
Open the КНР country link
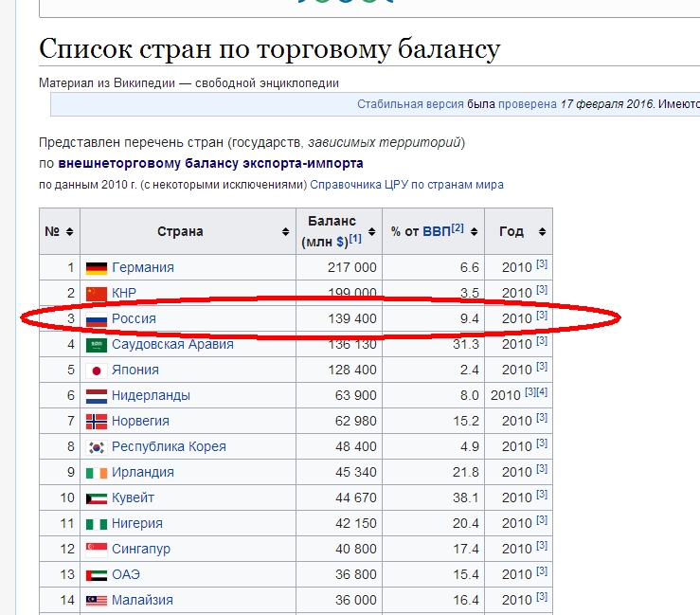(x=124, y=293)
